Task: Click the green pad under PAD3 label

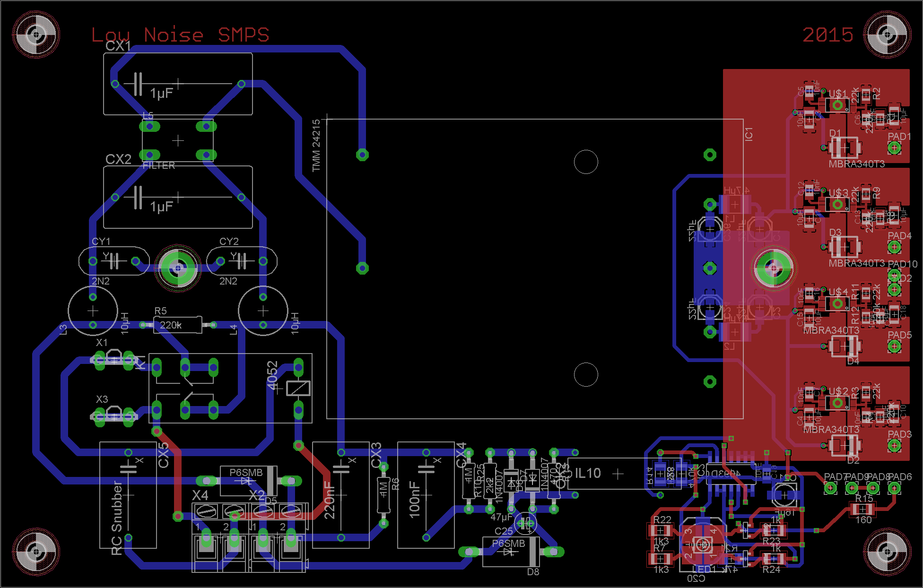Action: click(x=894, y=446)
